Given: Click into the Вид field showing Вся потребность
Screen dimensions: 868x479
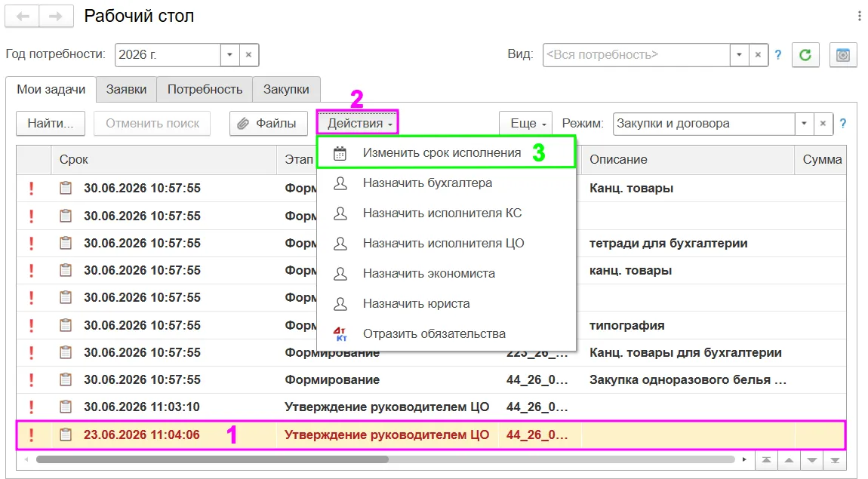Looking at the screenshot, I should coord(636,55).
